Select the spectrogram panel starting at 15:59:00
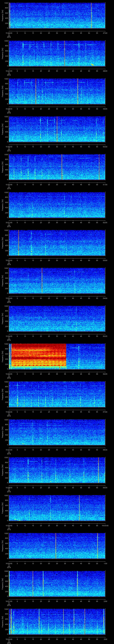This screenshot has height=644, width=114. point(57,508)
